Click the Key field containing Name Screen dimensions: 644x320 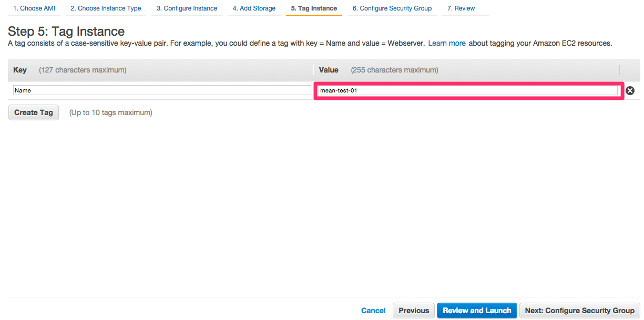point(162,90)
